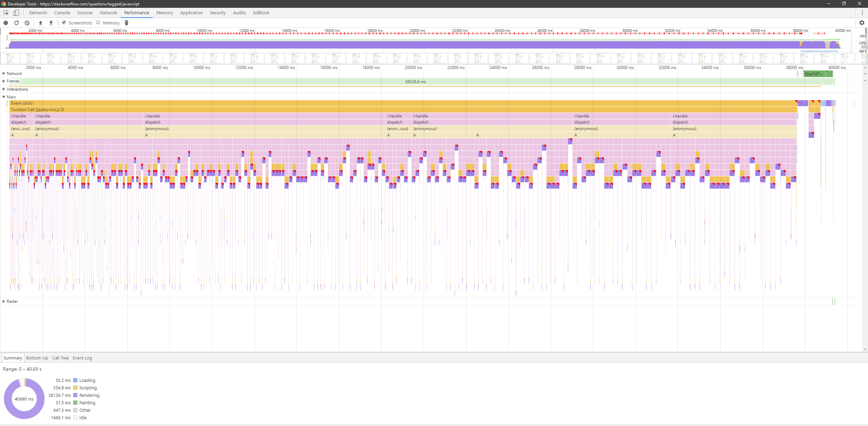Click the load profile upload icon

tap(40, 23)
